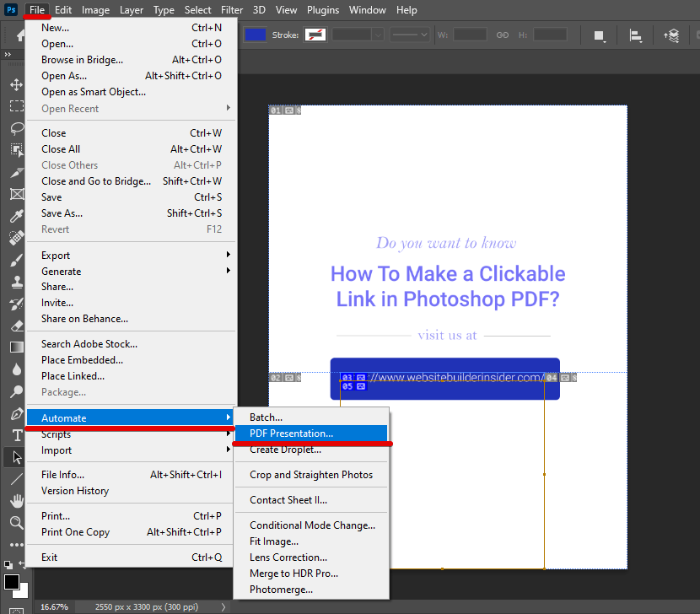Open the Image menu
The height and width of the screenshot is (614, 700).
pos(95,10)
